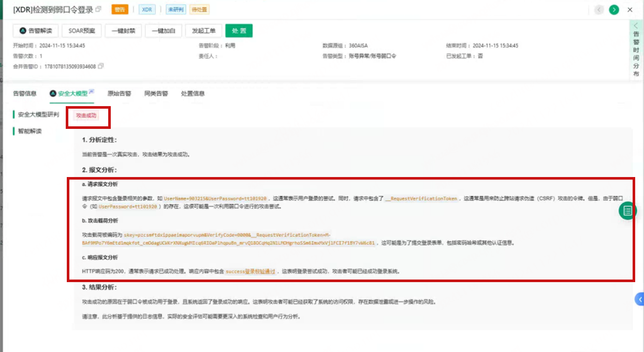Click the 一键加白 button

pyautogui.click(x=163, y=31)
